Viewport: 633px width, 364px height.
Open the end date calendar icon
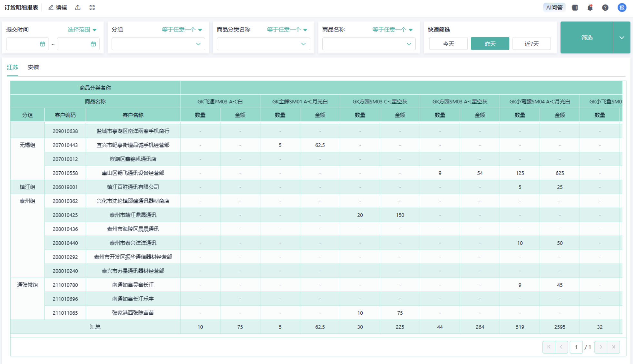(x=93, y=44)
